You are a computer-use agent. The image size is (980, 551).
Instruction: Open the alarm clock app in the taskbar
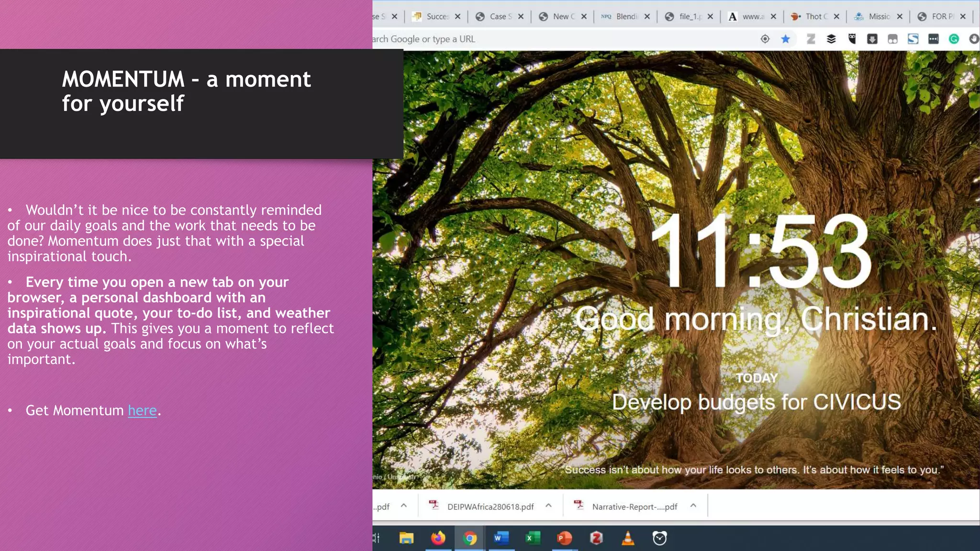tap(659, 538)
